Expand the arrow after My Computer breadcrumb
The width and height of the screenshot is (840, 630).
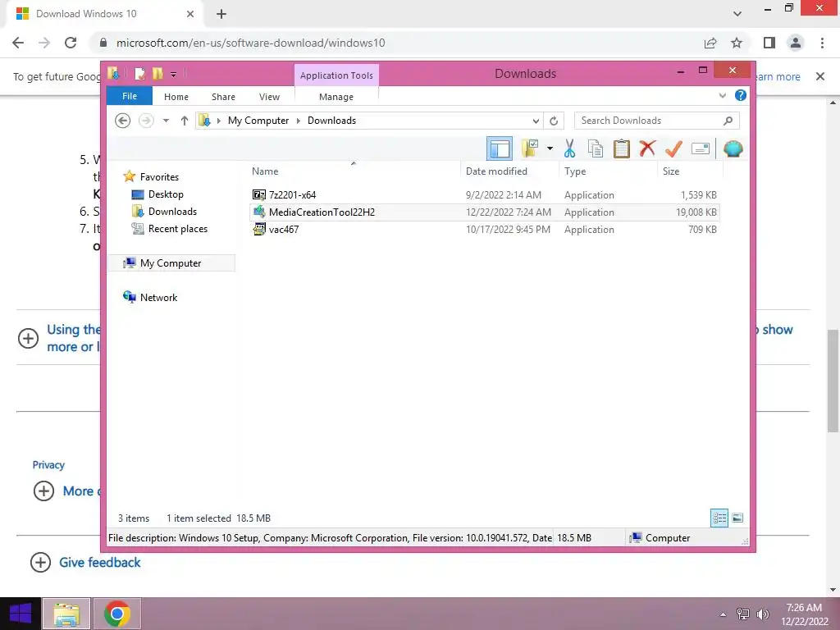(299, 121)
